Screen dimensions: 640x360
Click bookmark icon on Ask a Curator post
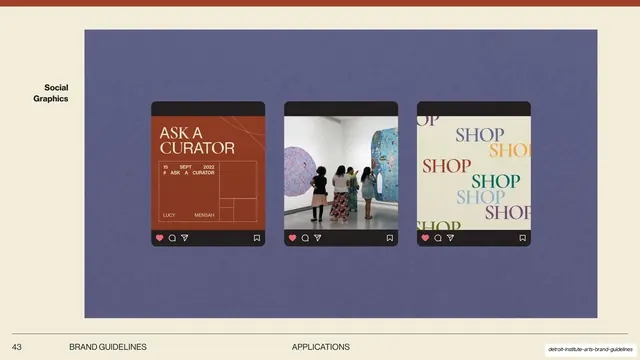click(x=257, y=238)
